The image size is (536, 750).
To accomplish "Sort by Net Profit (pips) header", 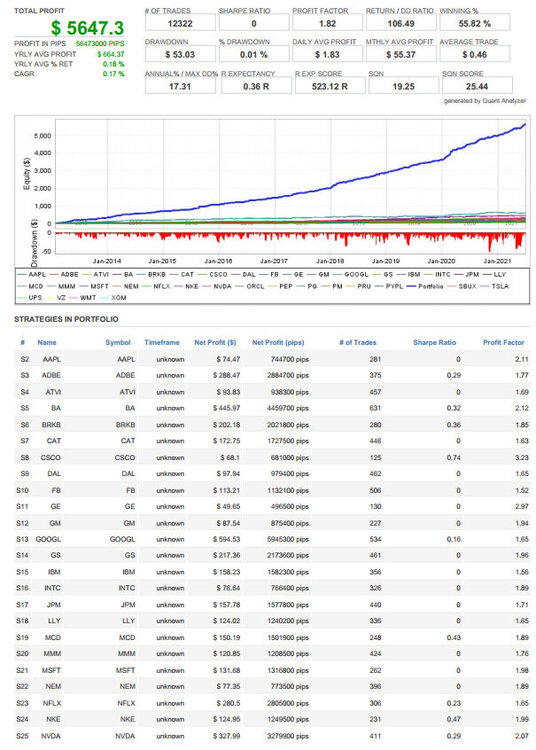I will pos(278,342).
